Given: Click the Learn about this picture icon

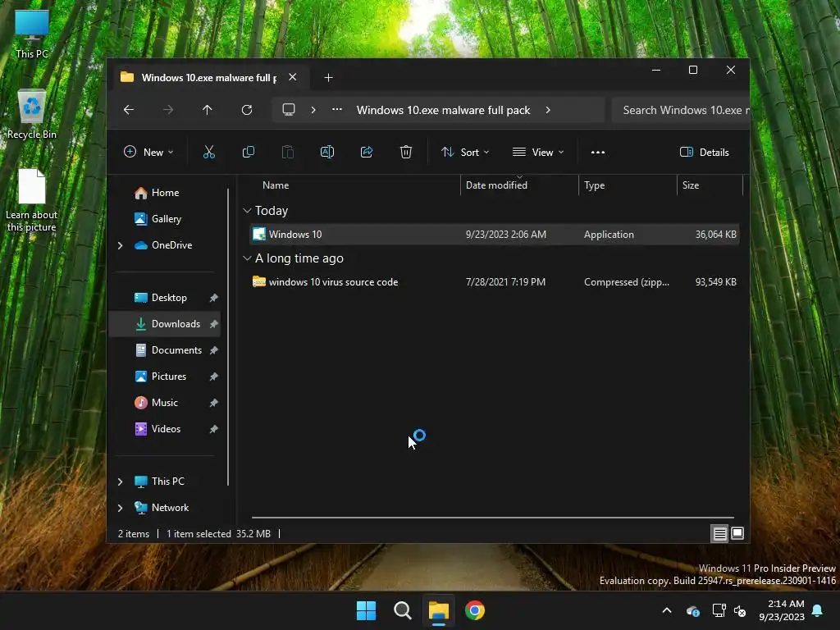Looking at the screenshot, I should [x=32, y=200].
